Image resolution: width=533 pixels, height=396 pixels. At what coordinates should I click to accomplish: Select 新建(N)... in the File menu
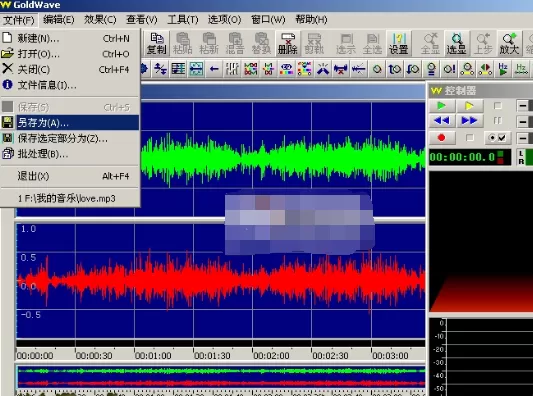point(70,38)
